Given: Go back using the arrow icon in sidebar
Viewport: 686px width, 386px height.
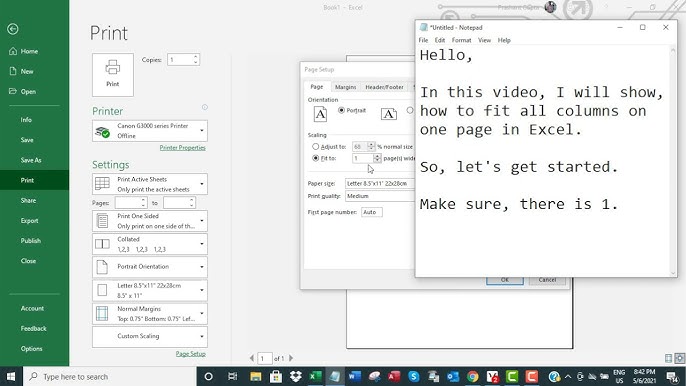Looking at the screenshot, I should (13, 29).
